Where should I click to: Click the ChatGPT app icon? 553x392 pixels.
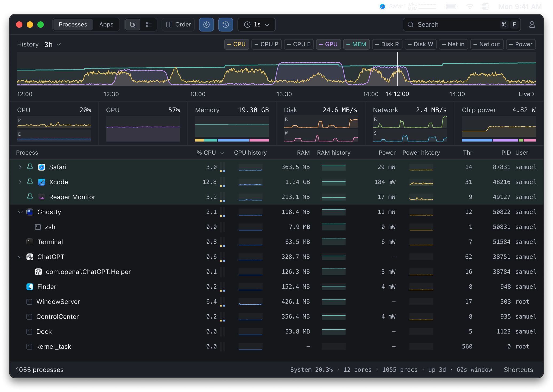(x=30, y=257)
